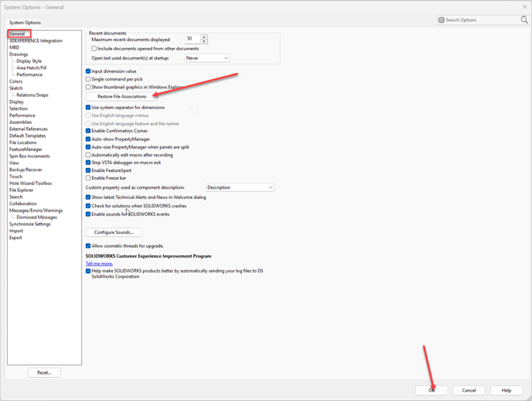Open the Sketch options category

pyautogui.click(x=15, y=88)
